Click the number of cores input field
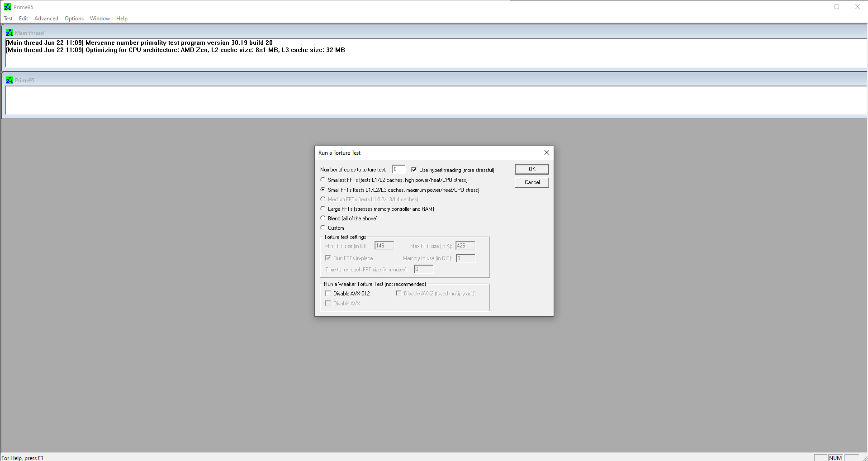Viewport: 868px width, 461px height. pos(398,169)
